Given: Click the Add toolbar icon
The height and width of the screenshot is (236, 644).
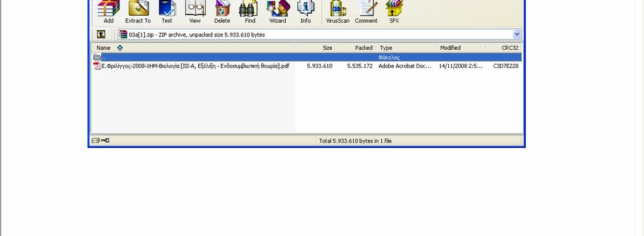Looking at the screenshot, I should [x=108, y=12].
